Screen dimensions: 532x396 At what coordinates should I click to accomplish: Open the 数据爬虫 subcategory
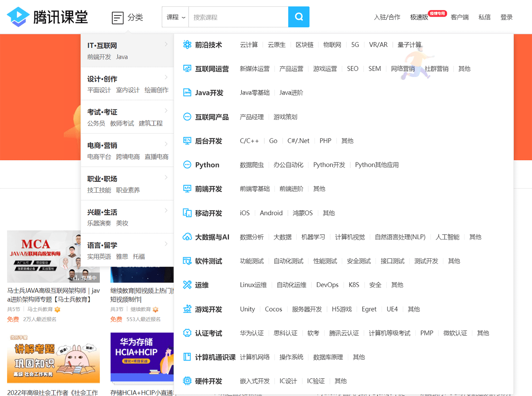point(252,165)
